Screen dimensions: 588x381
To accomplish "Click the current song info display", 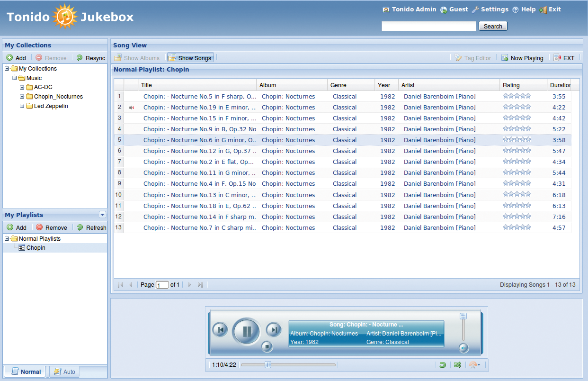I will pyautogui.click(x=366, y=334).
